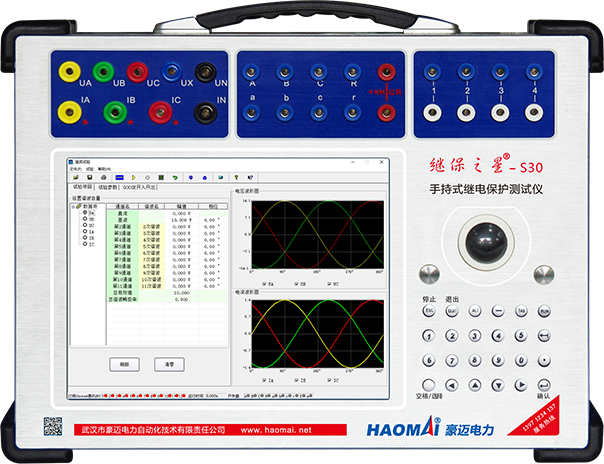Switch to the 试验项目 tab
The image size is (604, 464).
pos(82,187)
